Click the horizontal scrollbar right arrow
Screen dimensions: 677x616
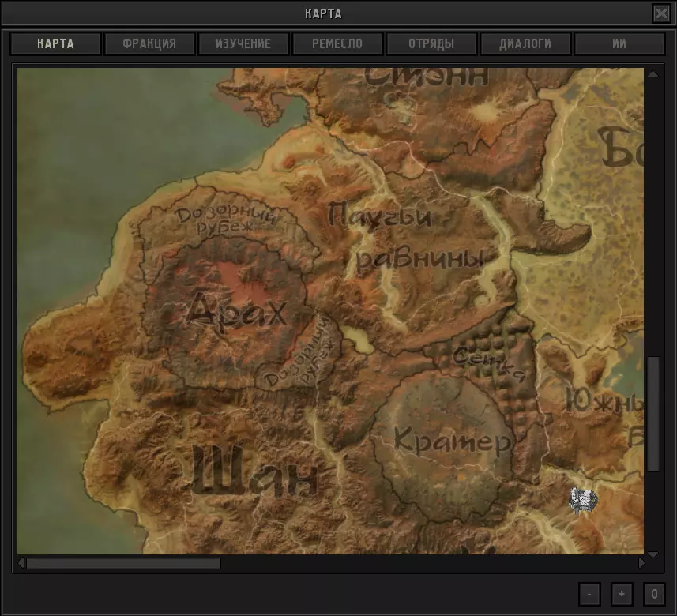[641, 562]
